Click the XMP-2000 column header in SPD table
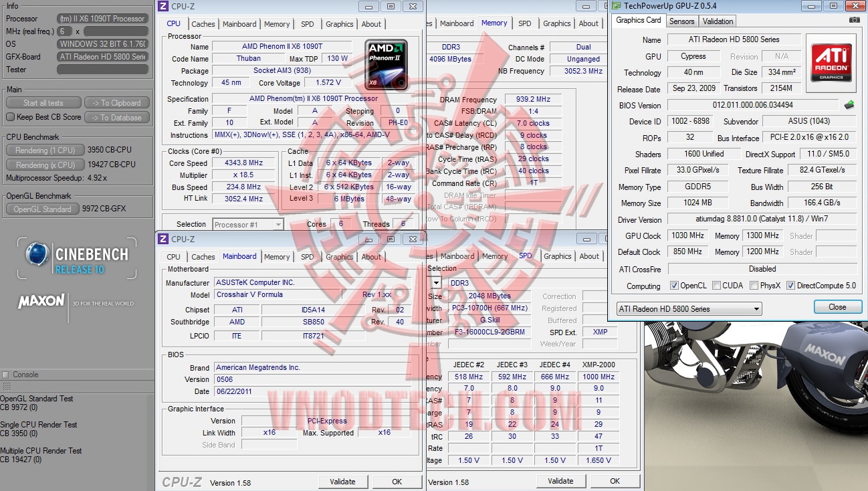Screen dimensions: 868x491 click(599, 365)
